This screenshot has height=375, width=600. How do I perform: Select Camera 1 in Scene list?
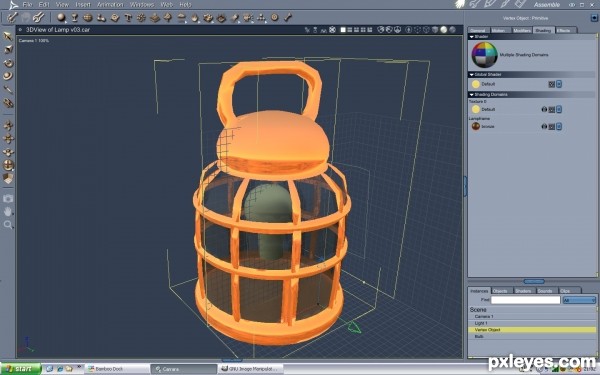[x=532, y=316]
